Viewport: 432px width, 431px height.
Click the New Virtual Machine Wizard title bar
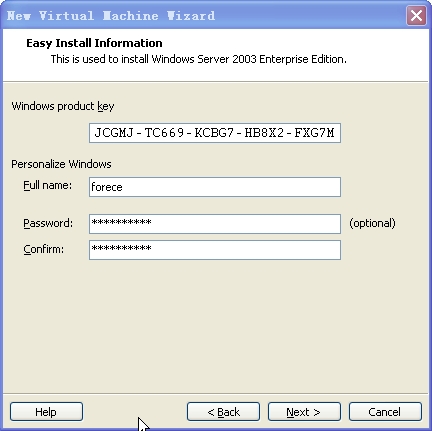203,15
